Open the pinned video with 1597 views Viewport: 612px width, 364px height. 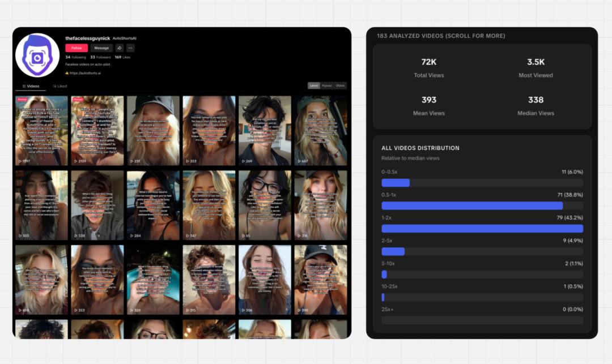(41, 131)
